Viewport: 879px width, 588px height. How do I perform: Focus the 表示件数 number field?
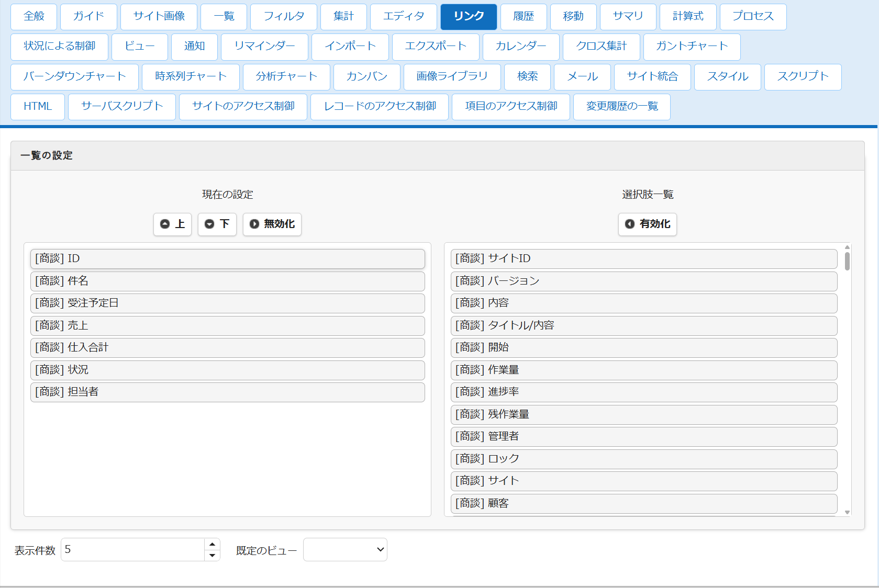(x=133, y=549)
